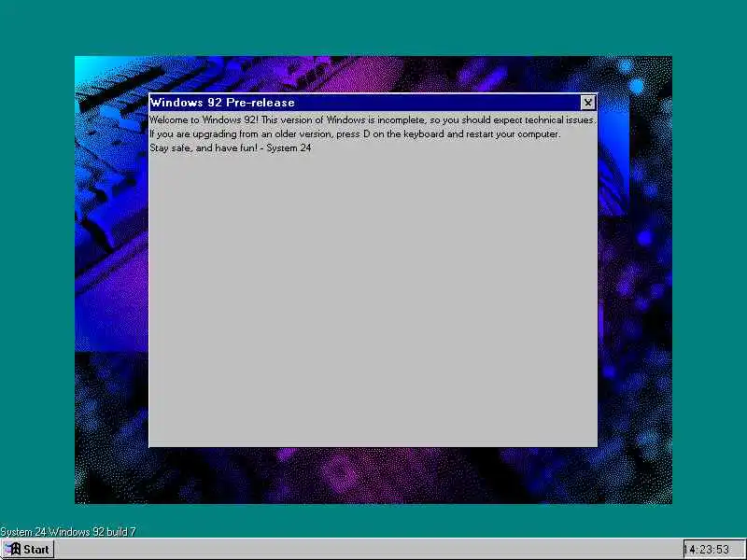Close the Windows 92 Pre-release dialog
This screenshot has width=747, height=560.
pos(588,103)
